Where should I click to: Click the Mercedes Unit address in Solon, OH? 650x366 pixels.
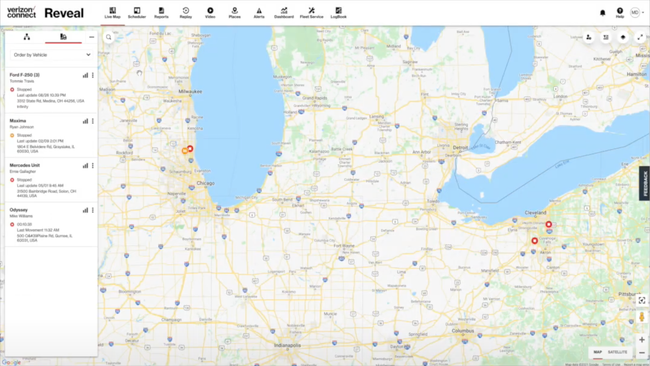pyautogui.click(x=46, y=194)
